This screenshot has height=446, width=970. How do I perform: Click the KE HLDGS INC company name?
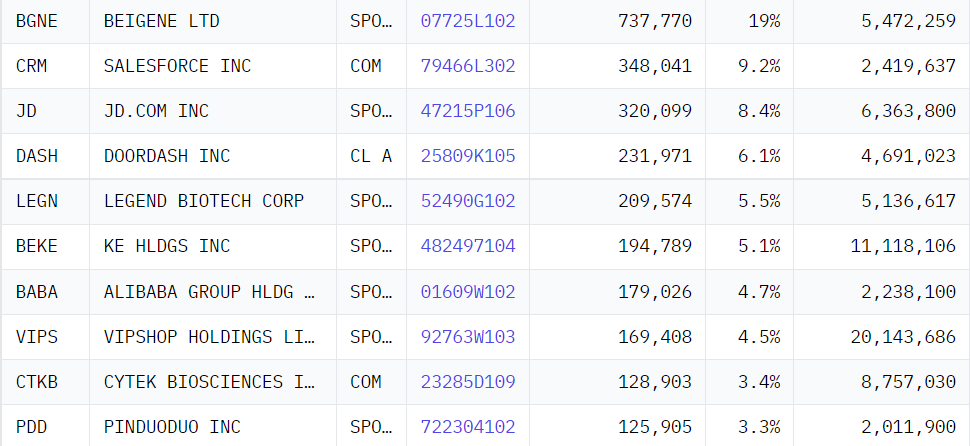click(167, 246)
